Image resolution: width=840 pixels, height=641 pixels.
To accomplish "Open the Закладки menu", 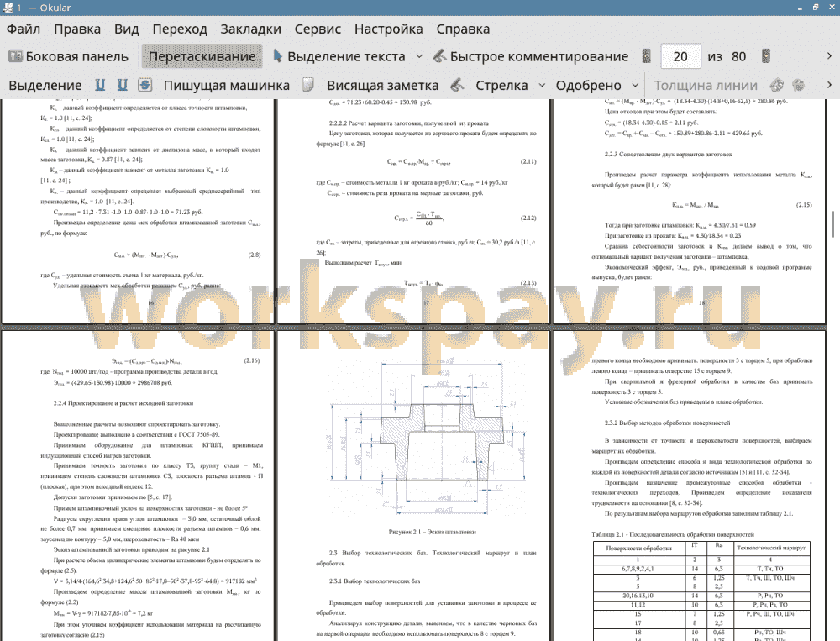I will click(250, 29).
